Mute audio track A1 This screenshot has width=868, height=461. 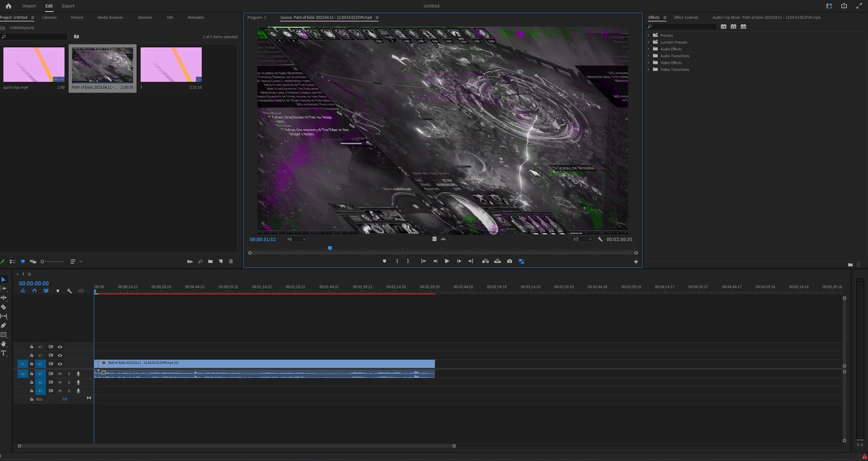60,374
